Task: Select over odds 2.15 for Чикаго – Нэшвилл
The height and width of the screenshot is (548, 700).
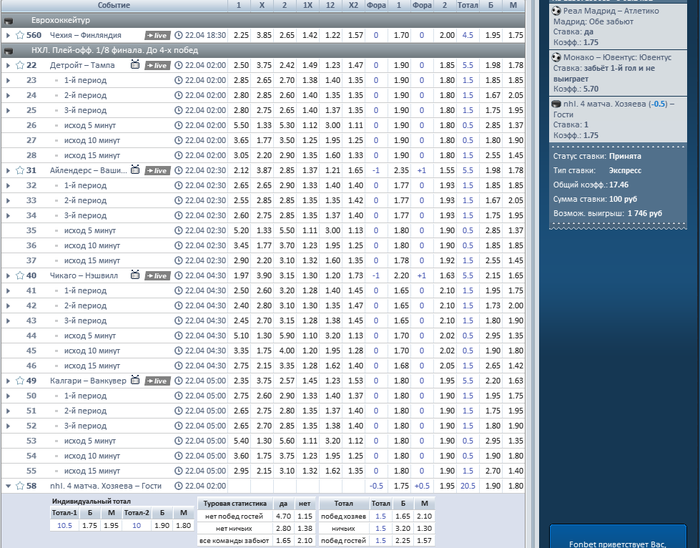Action: (x=492, y=276)
